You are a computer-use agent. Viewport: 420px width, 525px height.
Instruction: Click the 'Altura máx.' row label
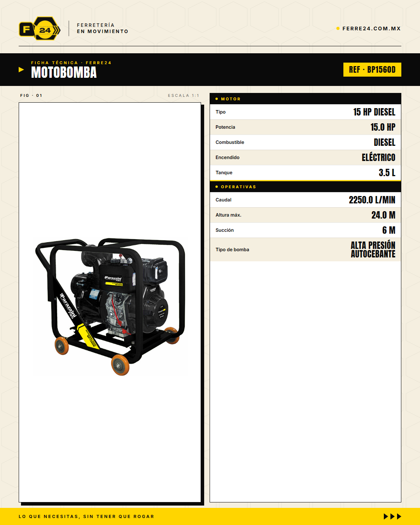(x=228, y=215)
